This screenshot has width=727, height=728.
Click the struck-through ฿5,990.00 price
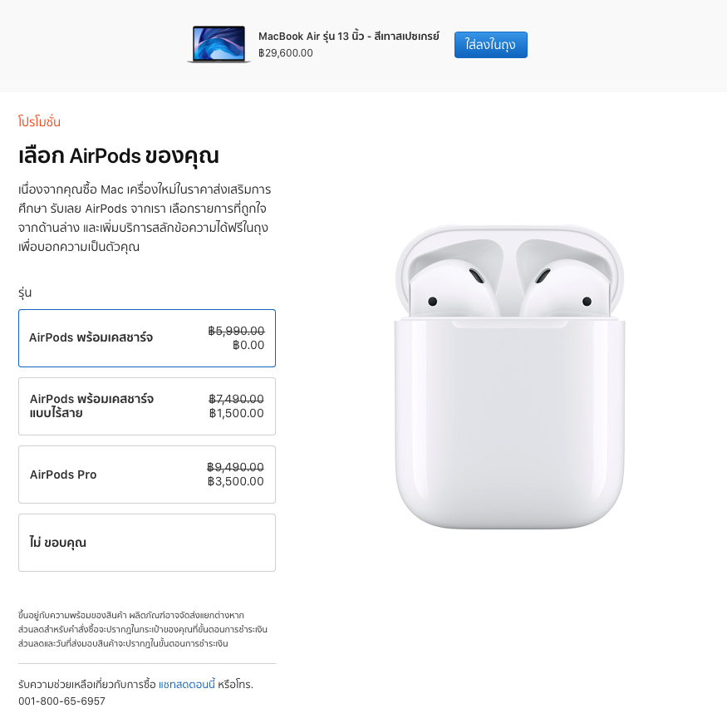tap(236, 331)
